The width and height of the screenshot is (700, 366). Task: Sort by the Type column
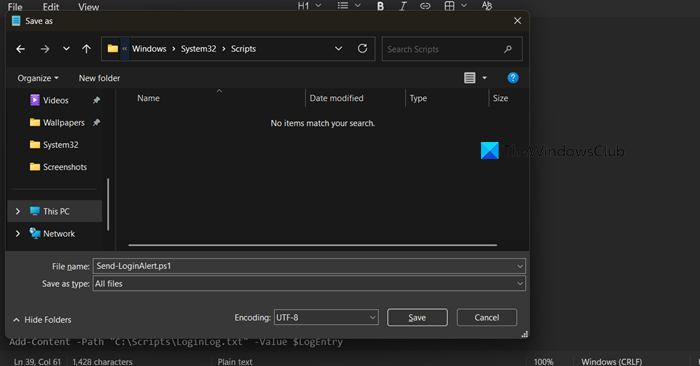coord(418,98)
